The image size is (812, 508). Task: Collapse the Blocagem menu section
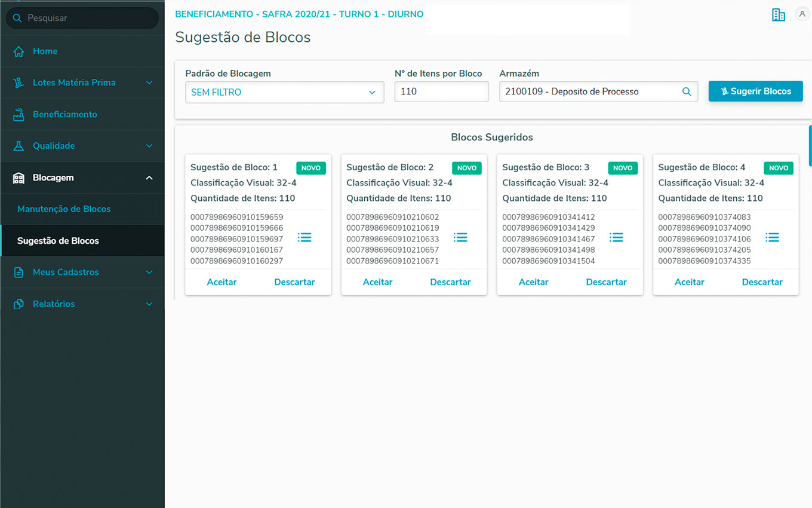click(x=149, y=178)
